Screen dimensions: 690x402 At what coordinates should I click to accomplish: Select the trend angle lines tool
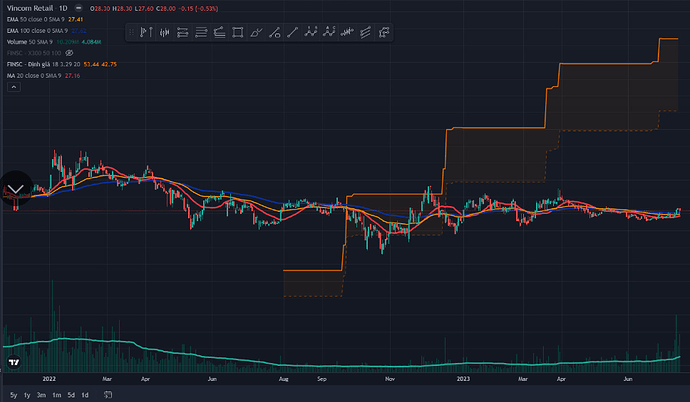220,32
